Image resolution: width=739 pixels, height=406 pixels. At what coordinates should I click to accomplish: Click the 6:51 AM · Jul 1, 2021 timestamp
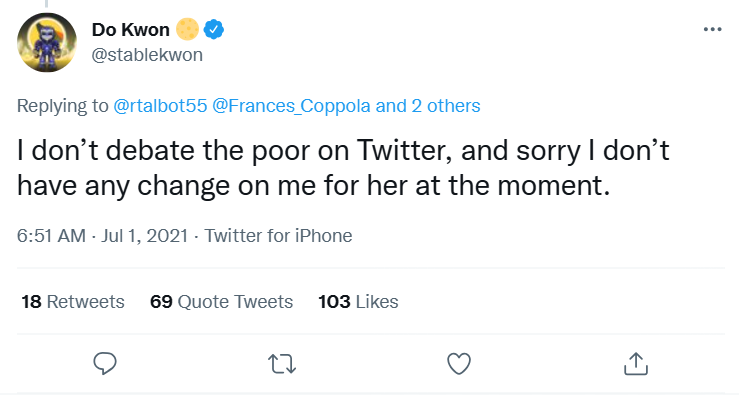click(x=101, y=236)
